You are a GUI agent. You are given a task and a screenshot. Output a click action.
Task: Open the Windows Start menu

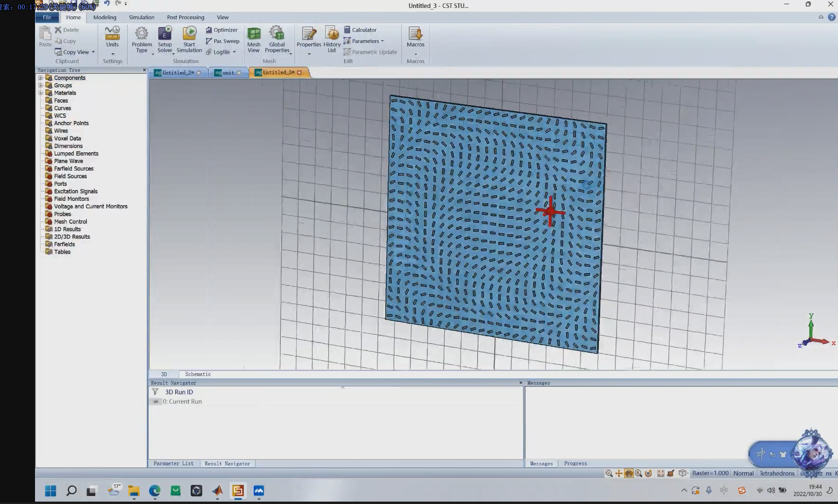pyautogui.click(x=50, y=491)
